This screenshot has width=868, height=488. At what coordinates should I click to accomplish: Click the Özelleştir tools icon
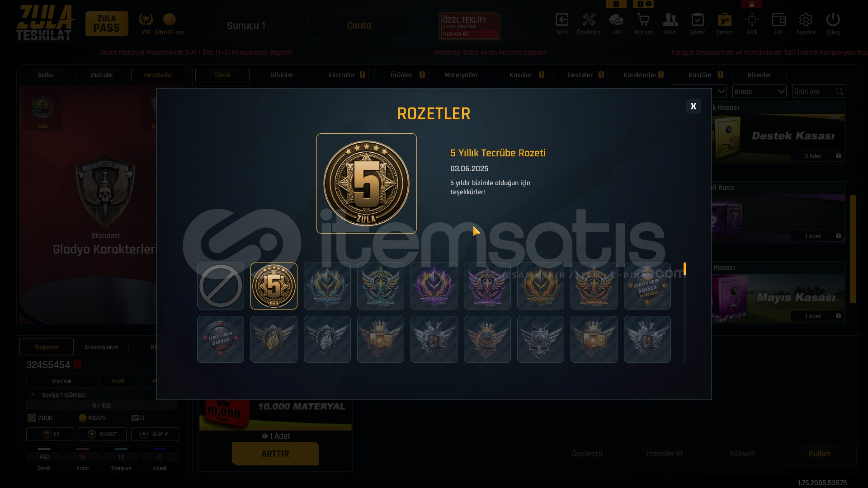(589, 24)
